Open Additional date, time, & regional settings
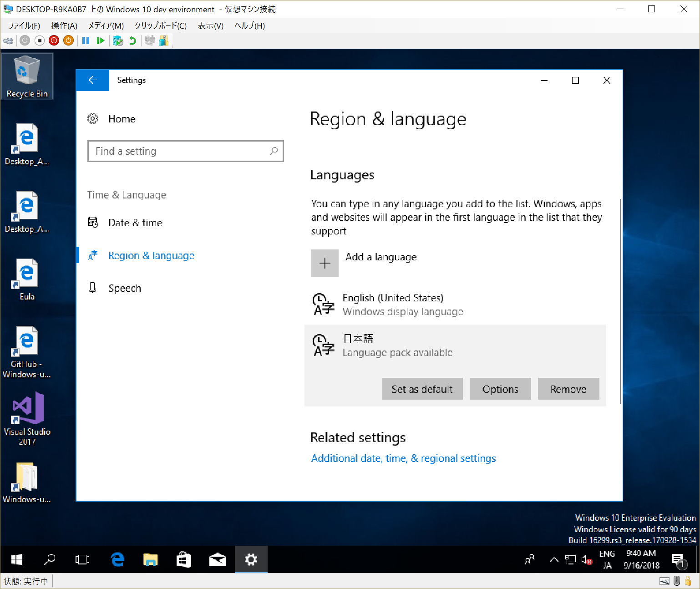This screenshot has height=589, width=700. click(x=403, y=458)
